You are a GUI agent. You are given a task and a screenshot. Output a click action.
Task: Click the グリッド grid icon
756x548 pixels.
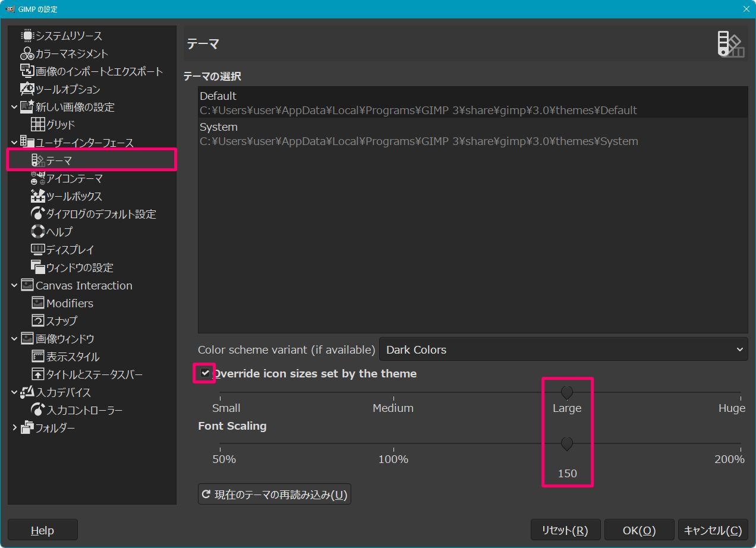pos(38,125)
